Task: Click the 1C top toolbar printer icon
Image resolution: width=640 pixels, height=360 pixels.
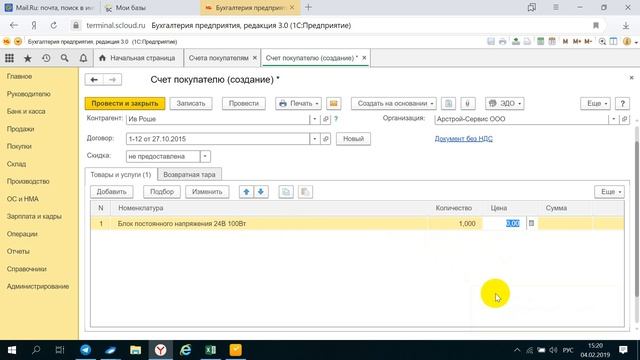Action: 503,42
